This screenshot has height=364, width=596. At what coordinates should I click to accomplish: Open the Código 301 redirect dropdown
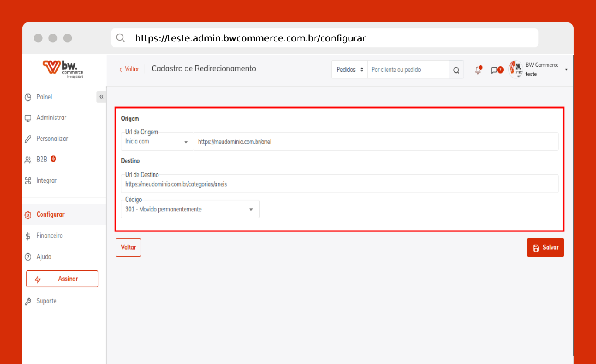pos(190,209)
